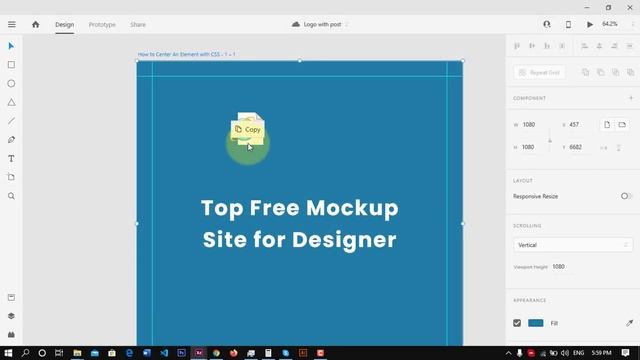Viewport: 640px width, 360px height.
Task: Toggle the Fill checkbox
Action: (x=517, y=323)
